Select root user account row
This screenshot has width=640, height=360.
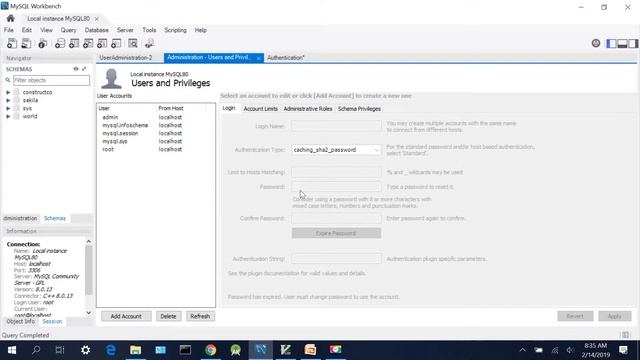point(156,149)
